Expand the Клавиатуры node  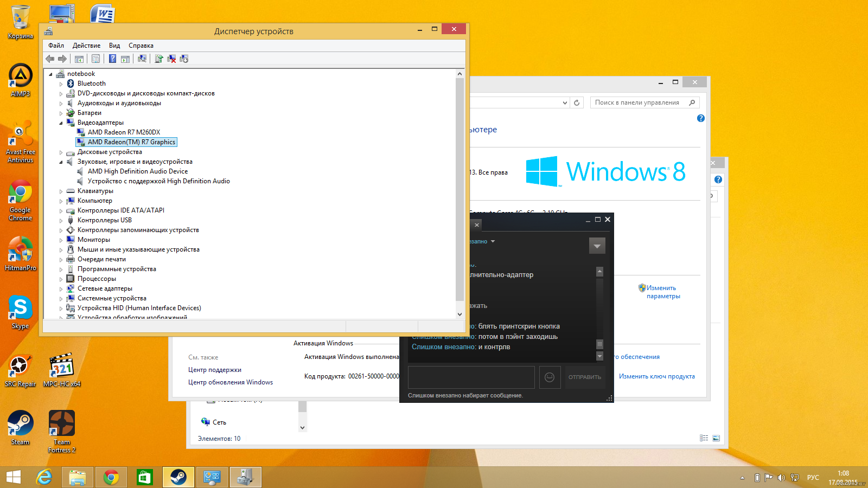61,191
